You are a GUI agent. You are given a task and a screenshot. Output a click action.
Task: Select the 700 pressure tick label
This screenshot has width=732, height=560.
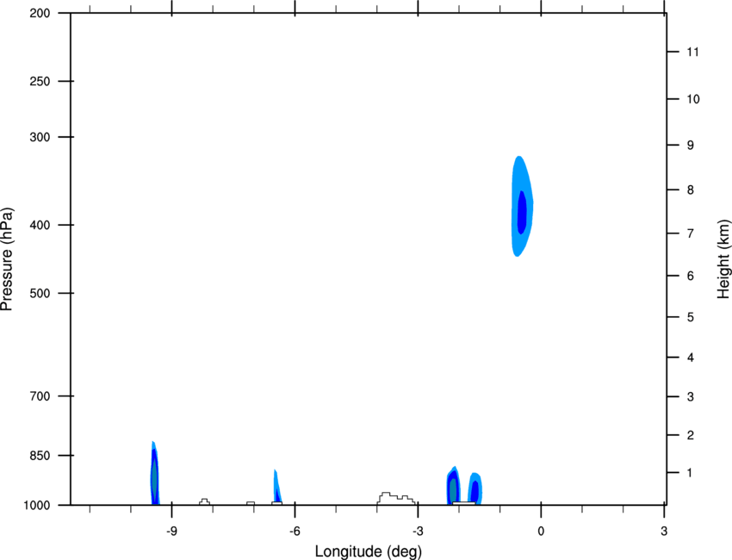40,396
